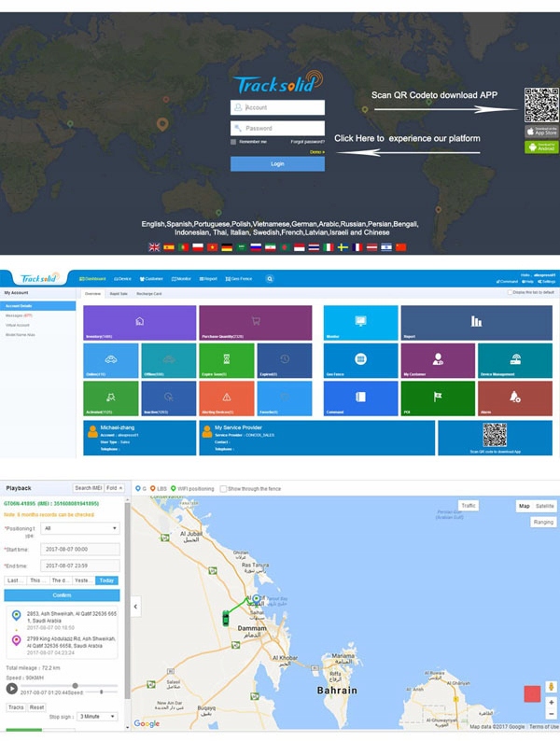Open the Positioning type dropdown
The image size is (560, 741).
pyautogui.click(x=80, y=528)
